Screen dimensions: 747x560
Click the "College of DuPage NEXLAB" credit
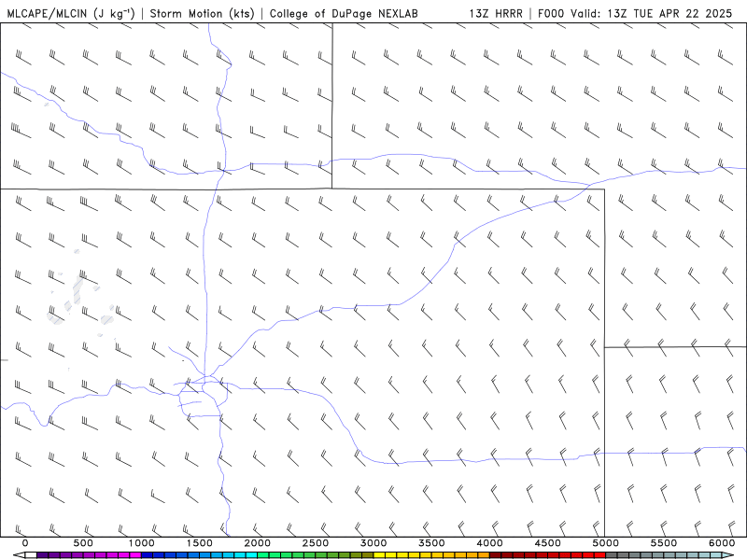344,13
